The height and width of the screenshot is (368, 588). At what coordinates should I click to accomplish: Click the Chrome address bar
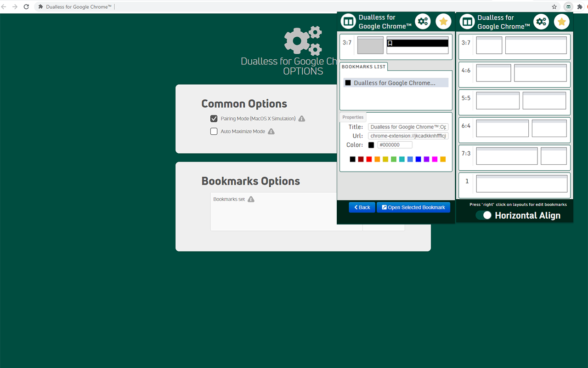(292, 7)
